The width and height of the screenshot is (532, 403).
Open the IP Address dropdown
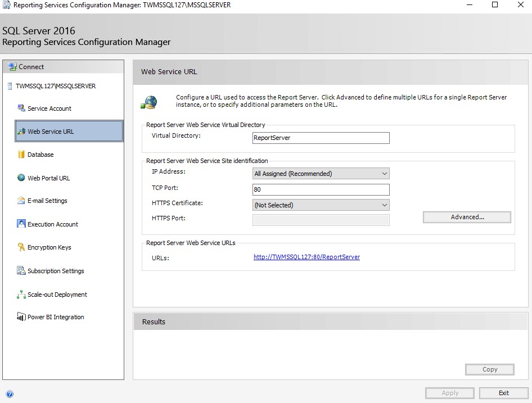(321, 174)
